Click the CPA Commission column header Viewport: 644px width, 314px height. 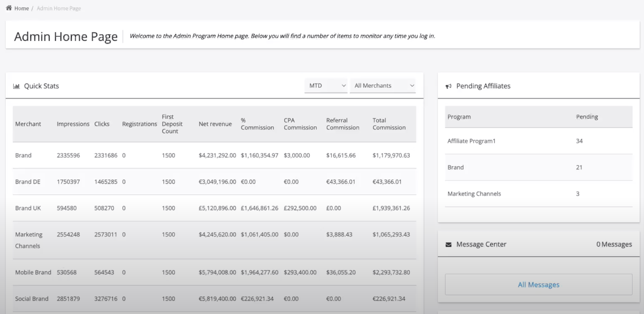point(300,124)
